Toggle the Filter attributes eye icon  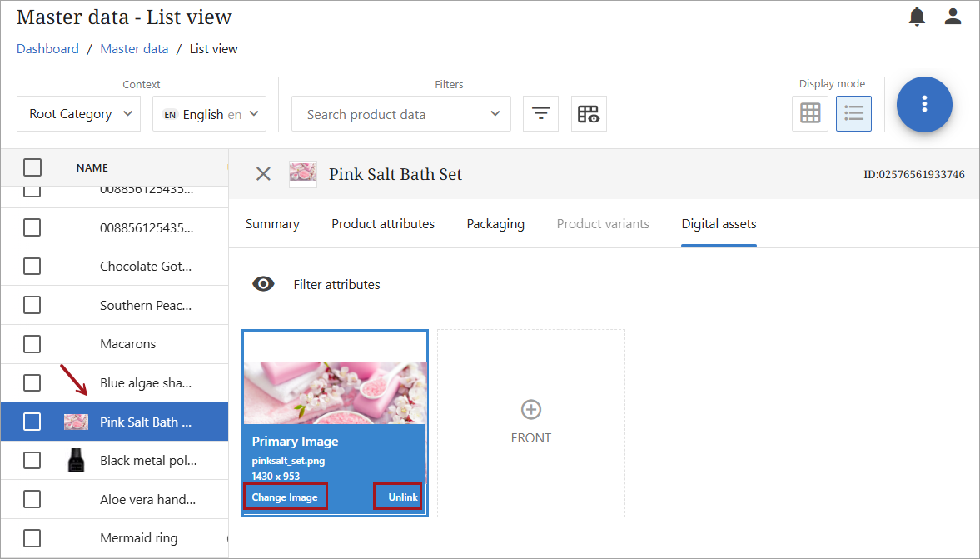click(x=263, y=284)
